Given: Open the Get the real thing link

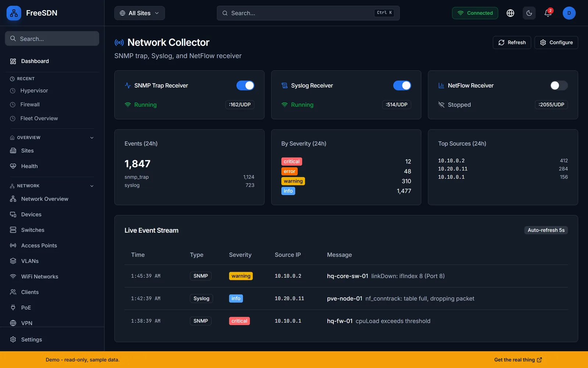Looking at the screenshot, I should [x=518, y=360].
